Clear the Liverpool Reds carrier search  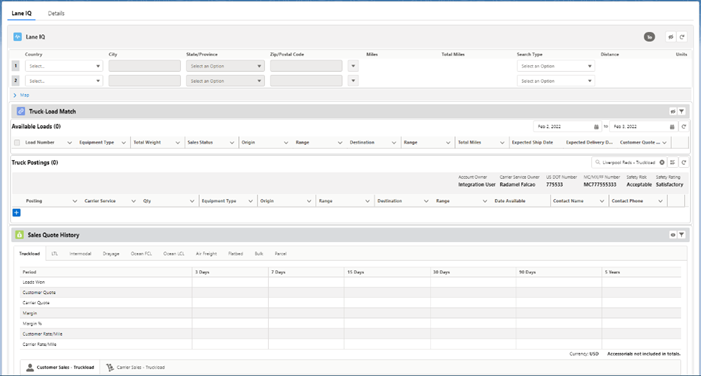(x=662, y=162)
